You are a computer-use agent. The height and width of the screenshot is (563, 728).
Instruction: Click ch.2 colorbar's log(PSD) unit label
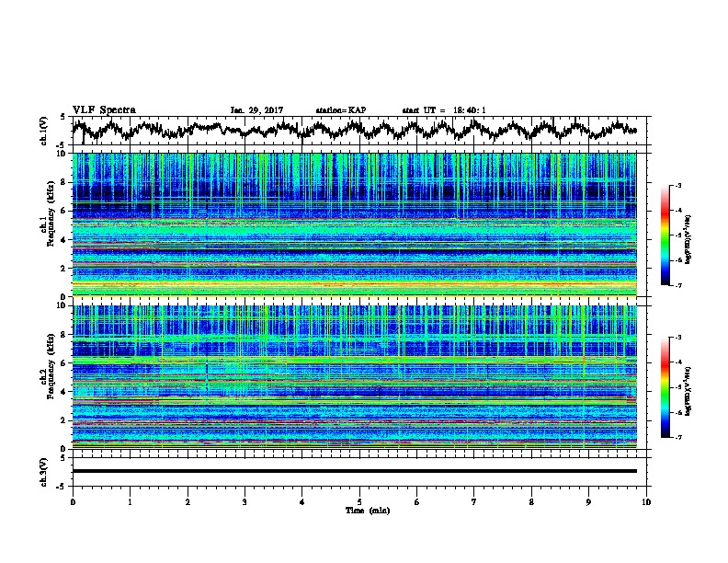coord(688,391)
